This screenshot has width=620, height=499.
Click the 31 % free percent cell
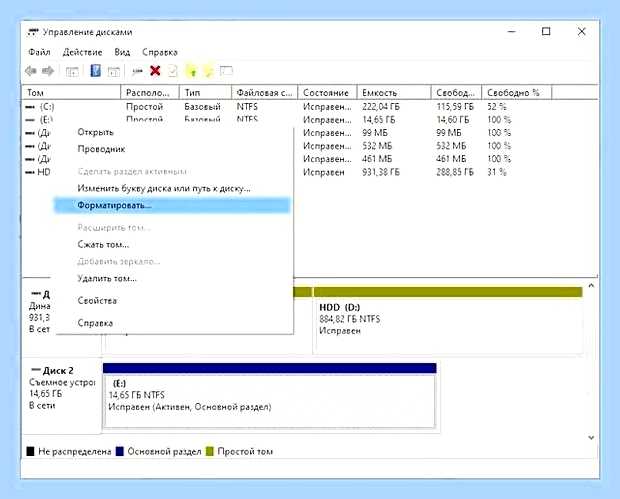pos(497,172)
